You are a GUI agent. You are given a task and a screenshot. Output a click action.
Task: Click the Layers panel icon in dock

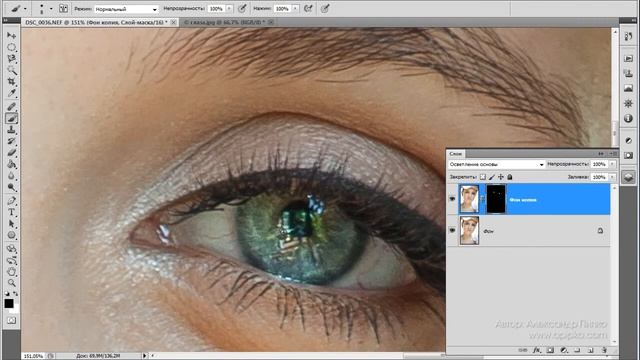[x=628, y=177]
